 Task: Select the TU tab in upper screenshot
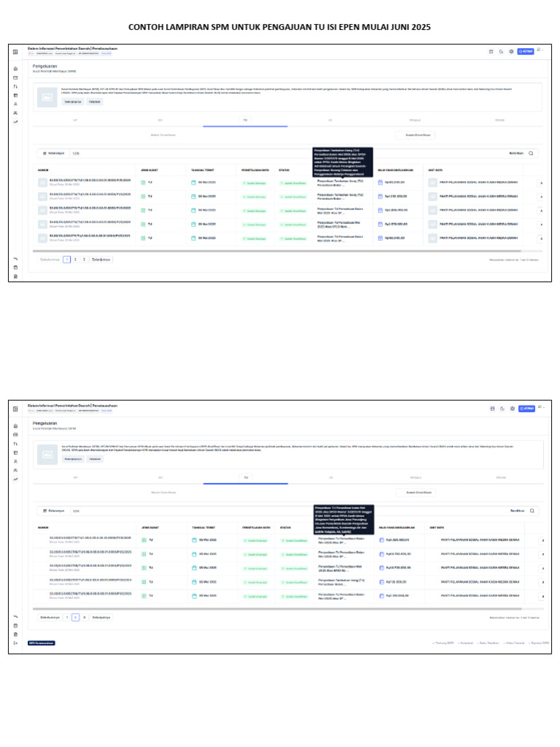(x=245, y=120)
